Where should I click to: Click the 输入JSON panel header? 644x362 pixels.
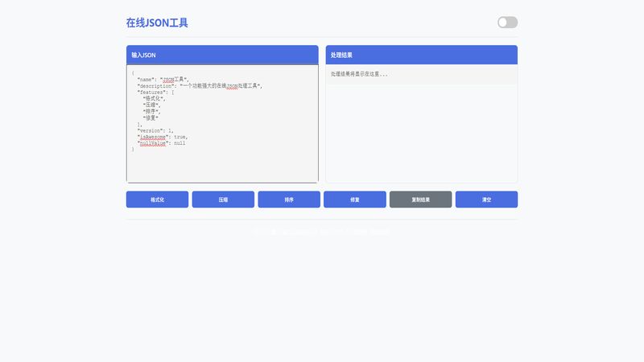(x=222, y=55)
